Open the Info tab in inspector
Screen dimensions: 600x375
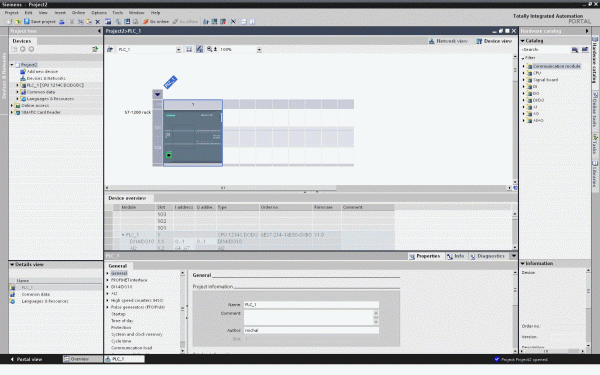point(456,256)
